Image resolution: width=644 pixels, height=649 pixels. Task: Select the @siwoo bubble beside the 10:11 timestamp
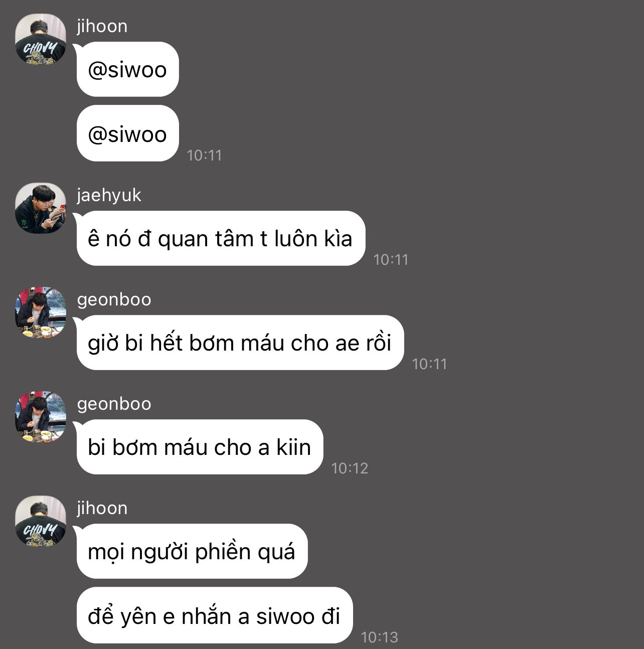pyautogui.click(x=127, y=133)
